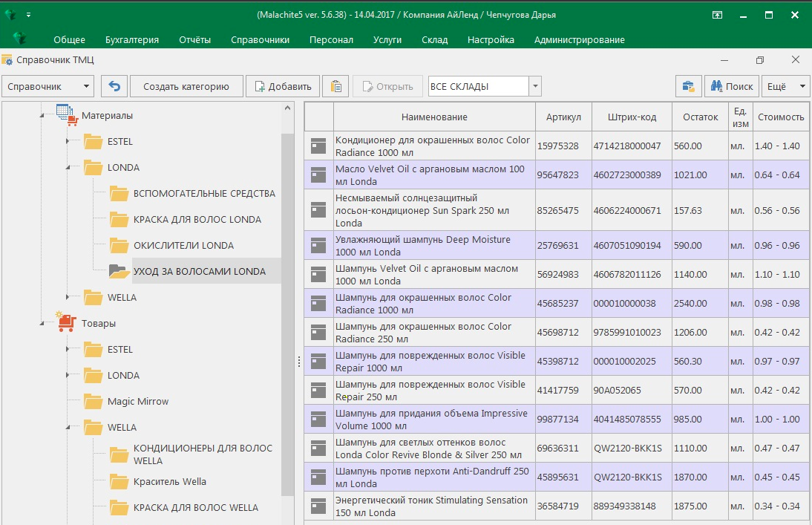Click the Товары cart icon in tree

(x=67, y=323)
